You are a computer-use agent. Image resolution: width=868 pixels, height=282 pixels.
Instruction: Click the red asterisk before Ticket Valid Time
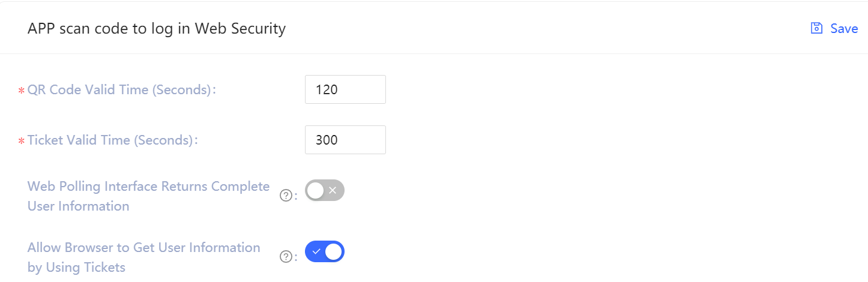(x=22, y=142)
